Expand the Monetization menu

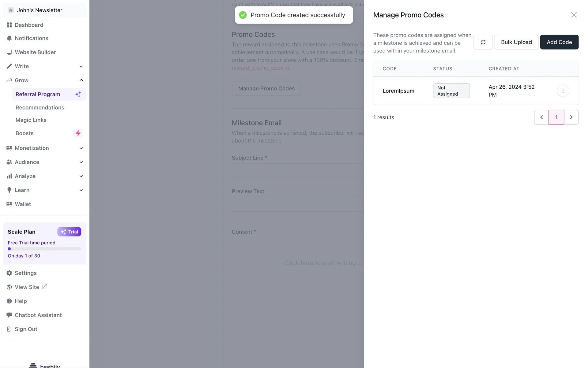click(81, 148)
